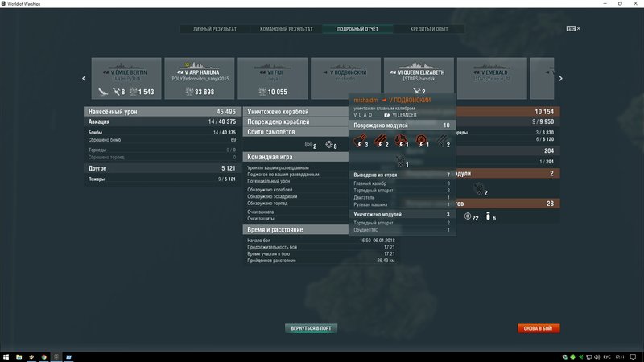Select the VII Fiji ship card

coord(273,78)
